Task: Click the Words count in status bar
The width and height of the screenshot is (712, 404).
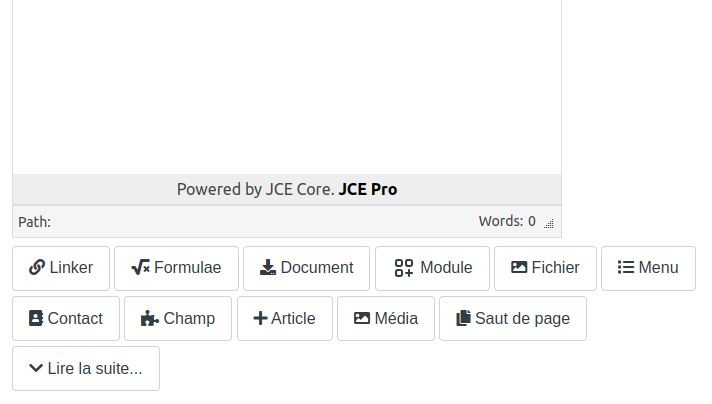Action: (507, 221)
